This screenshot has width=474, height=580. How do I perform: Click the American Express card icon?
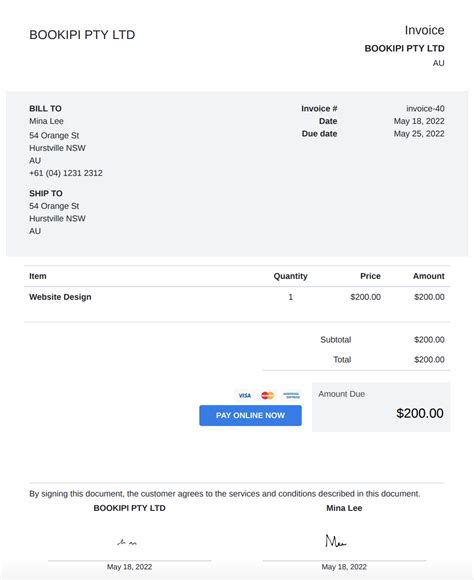pyautogui.click(x=291, y=395)
